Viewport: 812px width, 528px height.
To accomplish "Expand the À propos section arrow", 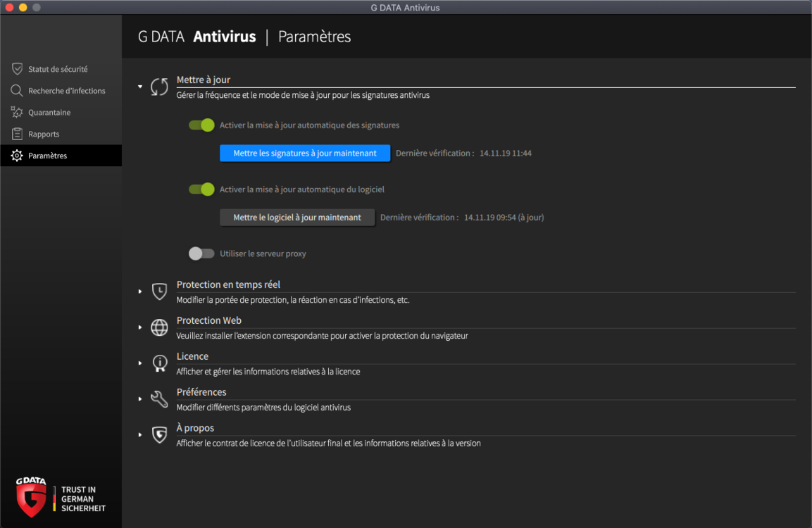I will 140,435.
